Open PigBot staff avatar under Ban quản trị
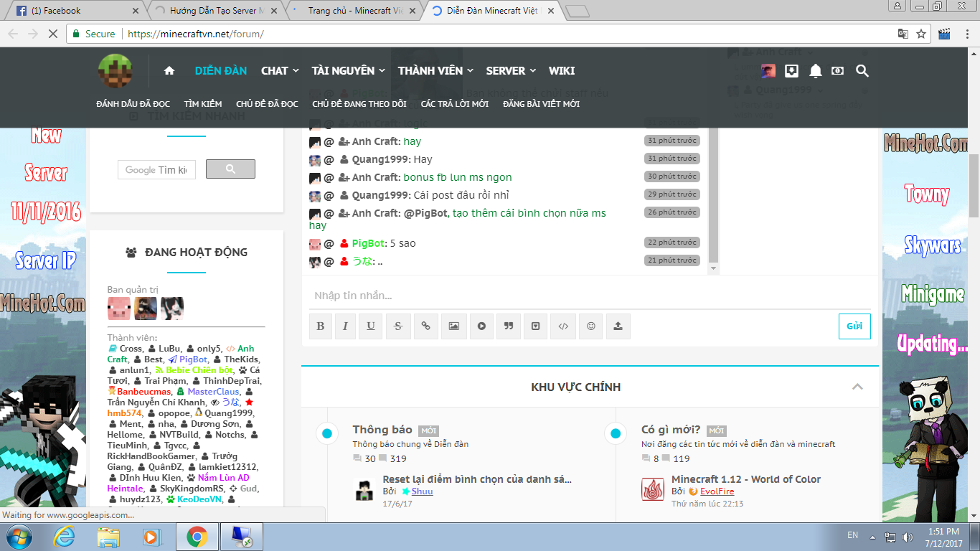Screen dimensions: 980x551 pos(119,308)
